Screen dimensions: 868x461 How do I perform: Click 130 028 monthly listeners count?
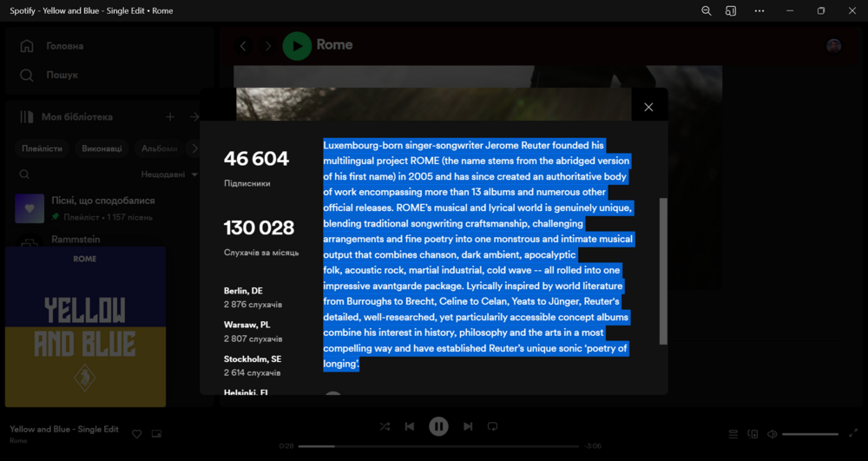click(259, 228)
